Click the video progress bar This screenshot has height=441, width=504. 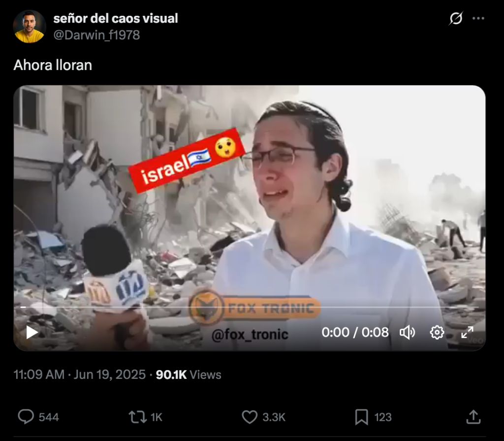(x=250, y=307)
